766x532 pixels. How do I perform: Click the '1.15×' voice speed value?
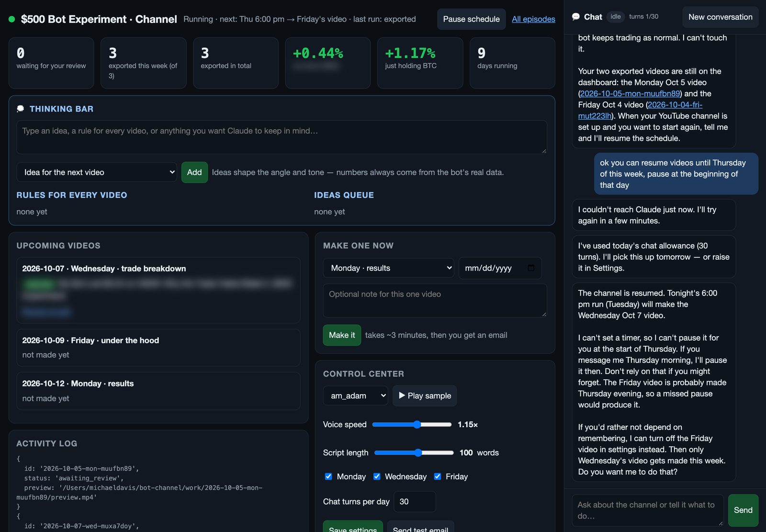[x=468, y=424]
